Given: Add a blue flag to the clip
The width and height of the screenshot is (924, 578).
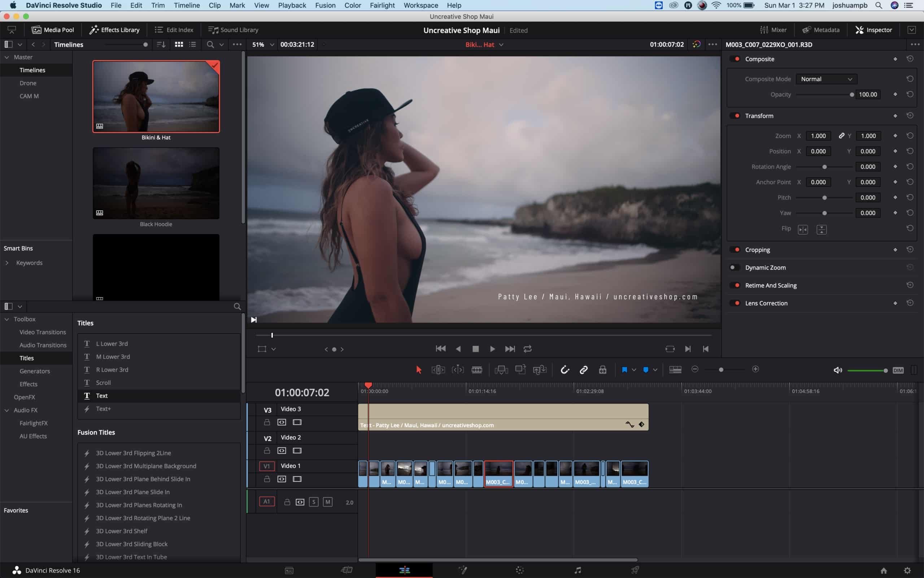Looking at the screenshot, I should (624, 370).
